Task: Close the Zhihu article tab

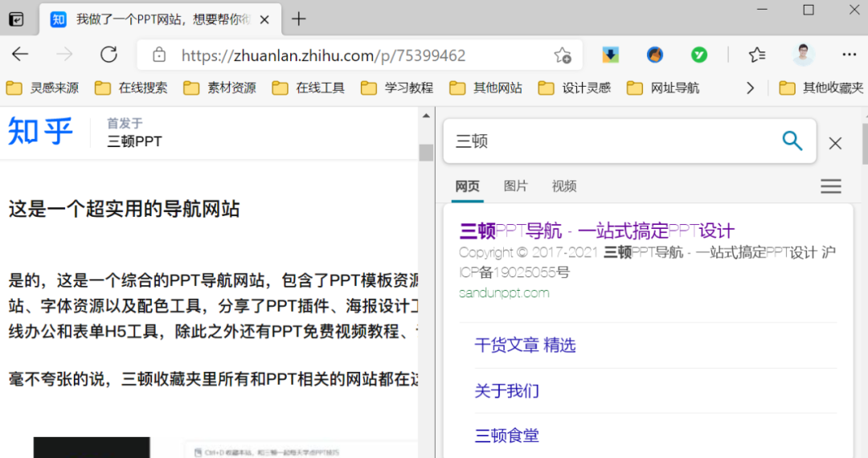Action: point(264,20)
